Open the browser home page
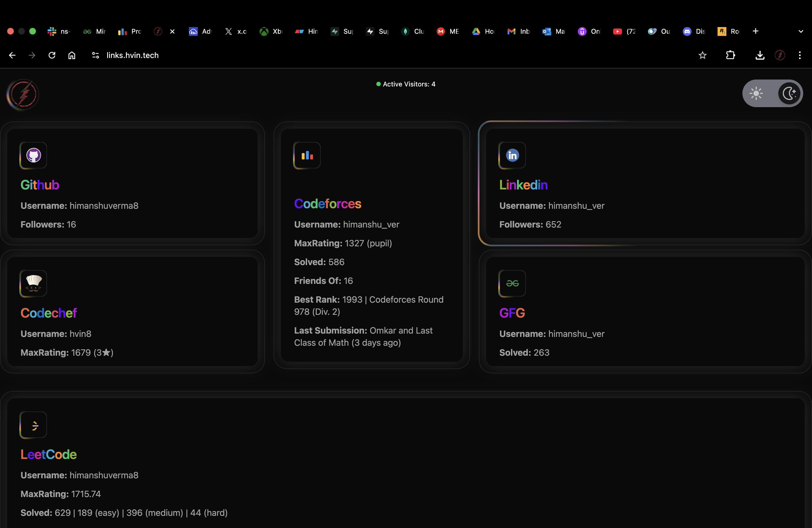Screen dimensions: 812x528 [x=72, y=55]
